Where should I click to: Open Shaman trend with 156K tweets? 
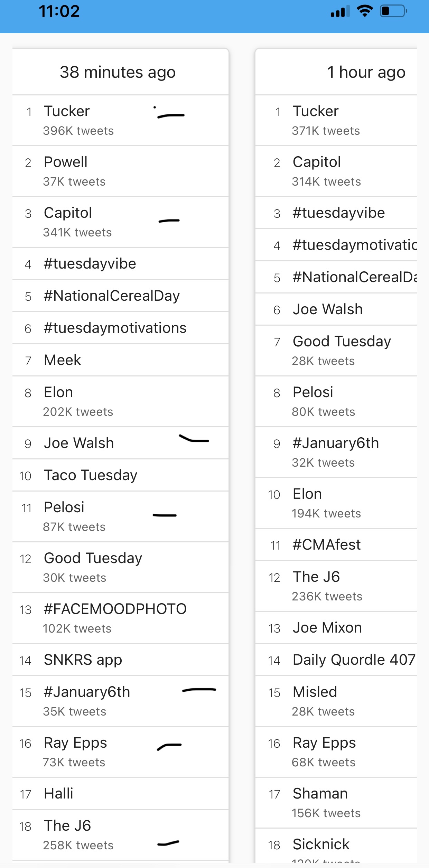click(336, 803)
